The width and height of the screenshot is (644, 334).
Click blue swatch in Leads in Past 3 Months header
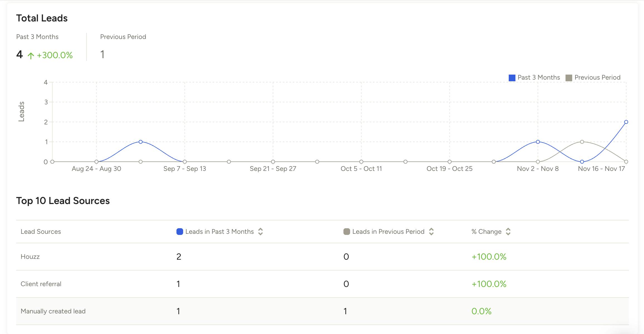[x=180, y=232]
